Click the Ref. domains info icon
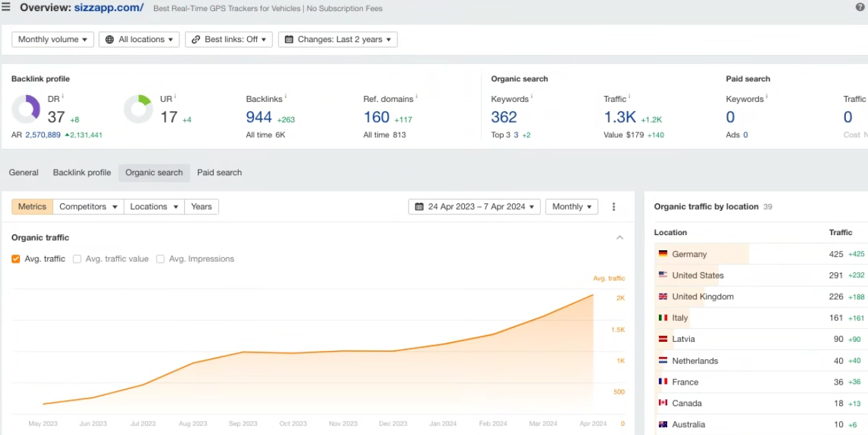The width and height of the screenshot is (868, 435). [417, 97]
